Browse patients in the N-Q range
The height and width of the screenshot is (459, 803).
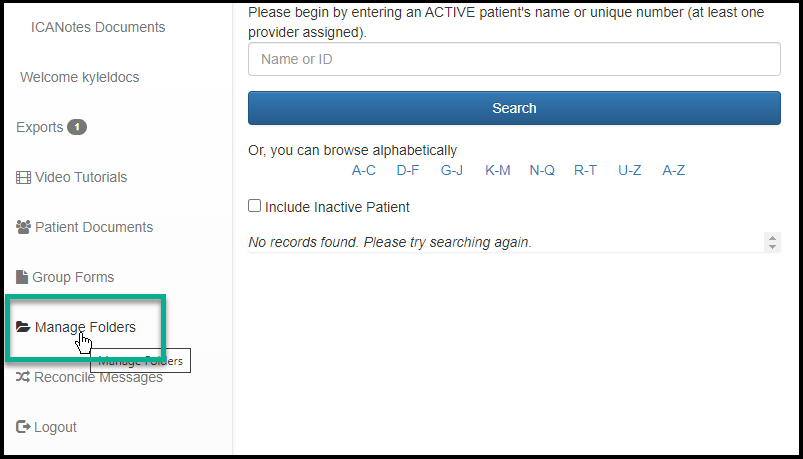pyautogui.click(x=542, y=170)
